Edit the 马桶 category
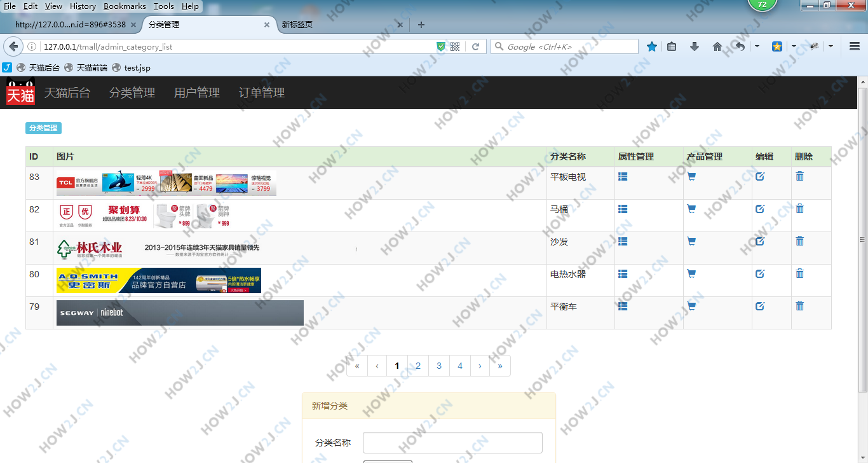Screen dimensions: 868x463 (x=760, y=209)
